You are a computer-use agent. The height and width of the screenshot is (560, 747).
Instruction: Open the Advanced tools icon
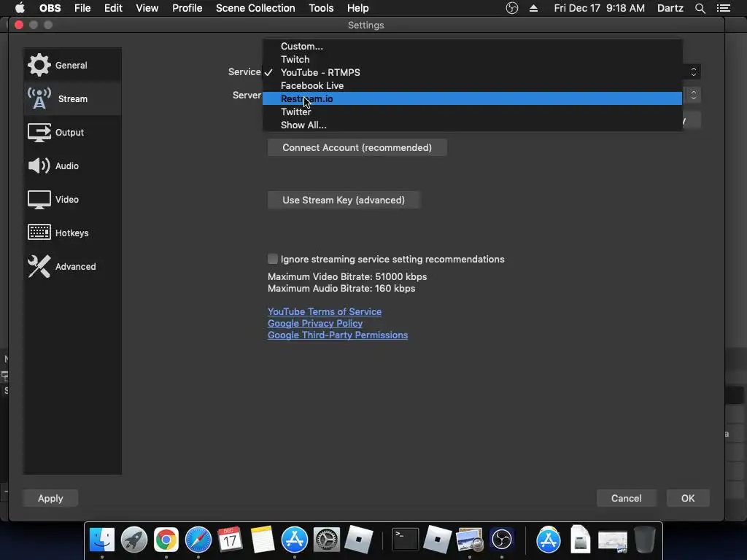click(x=39, y=266)
